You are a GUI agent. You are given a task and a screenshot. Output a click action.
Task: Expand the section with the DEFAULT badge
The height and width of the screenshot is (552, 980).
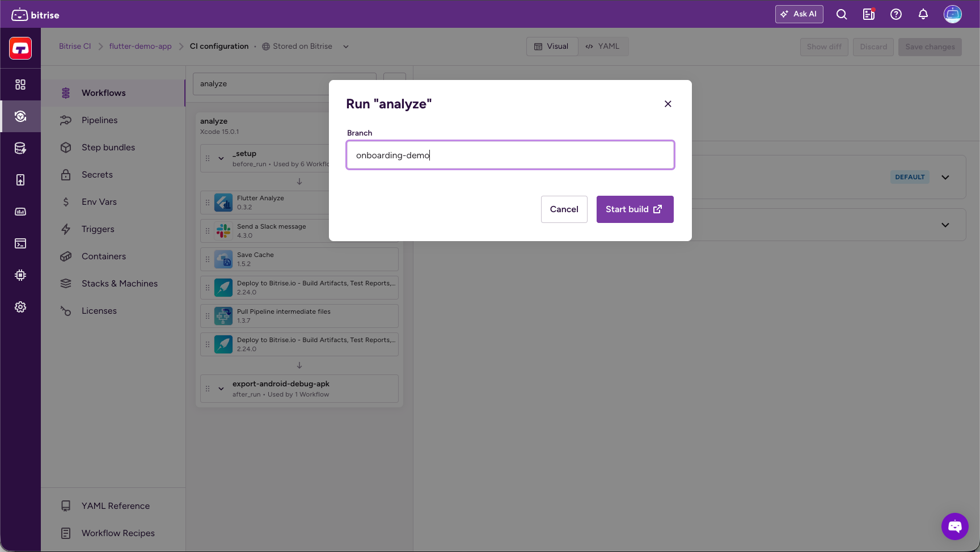945,177
